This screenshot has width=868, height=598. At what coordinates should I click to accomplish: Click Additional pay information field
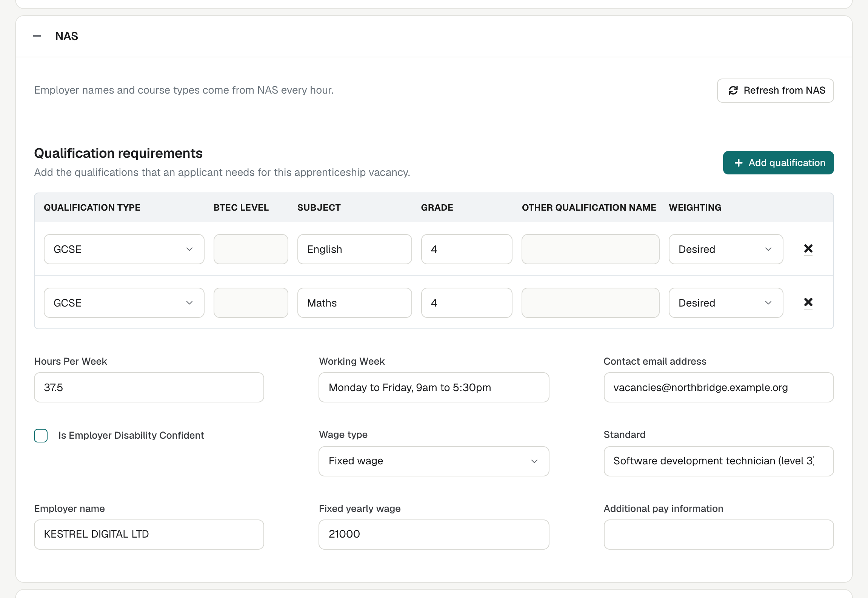pos(719,535)
